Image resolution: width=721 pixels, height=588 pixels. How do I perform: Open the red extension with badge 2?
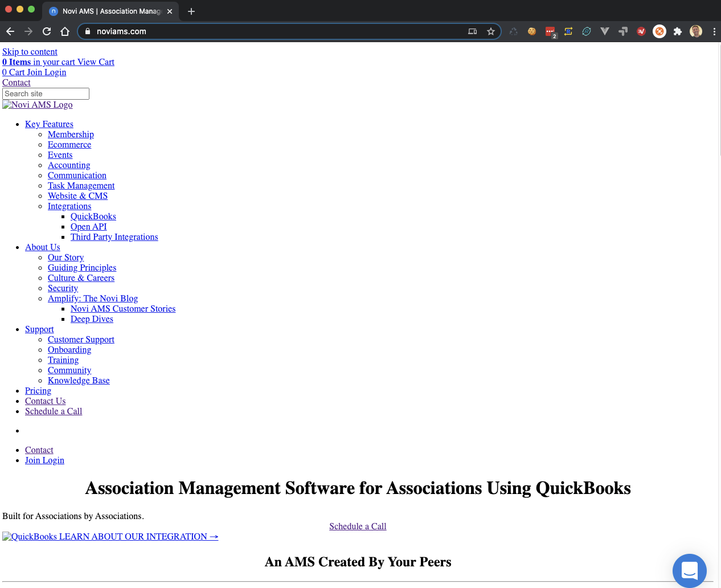tap(550, 32)
